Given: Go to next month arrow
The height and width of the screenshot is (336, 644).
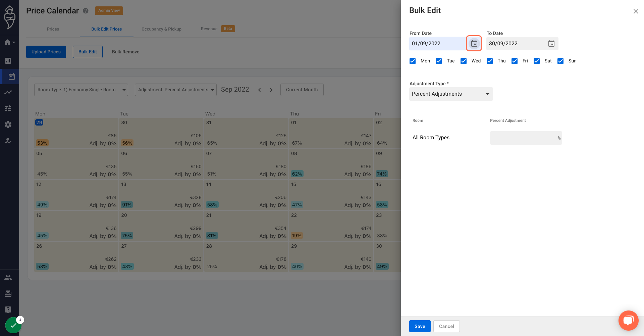Looking at the screenshot, I should (x=271, y=90).
